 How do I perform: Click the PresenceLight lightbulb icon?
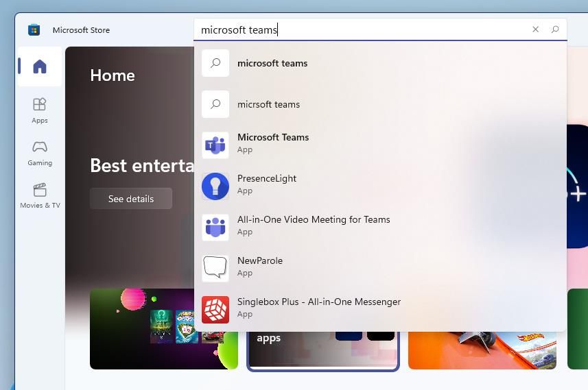[215, 186]
